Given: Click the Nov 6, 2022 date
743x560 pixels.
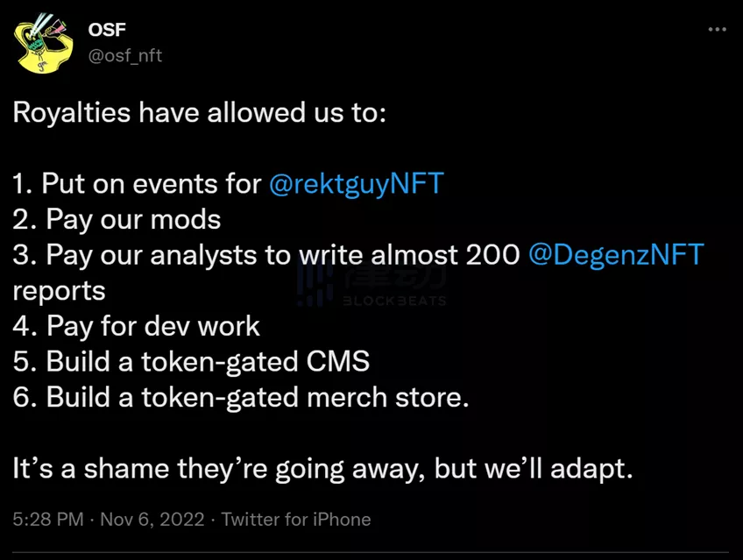Looking at the screenshot, I should point(153,520).
